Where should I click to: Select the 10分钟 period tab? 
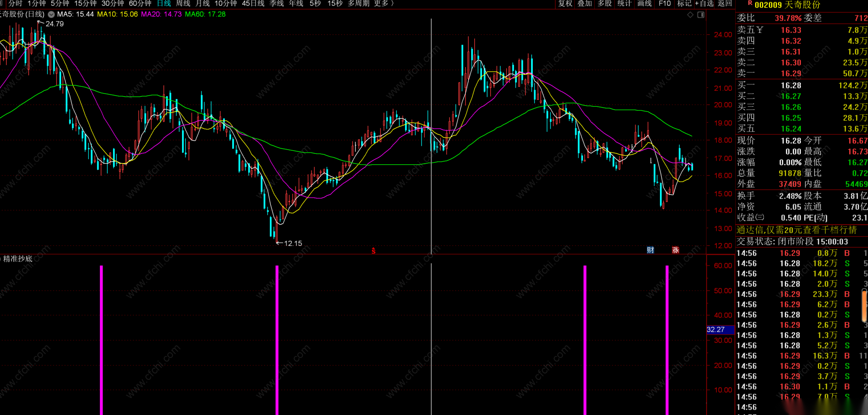[x=226, y=4]
